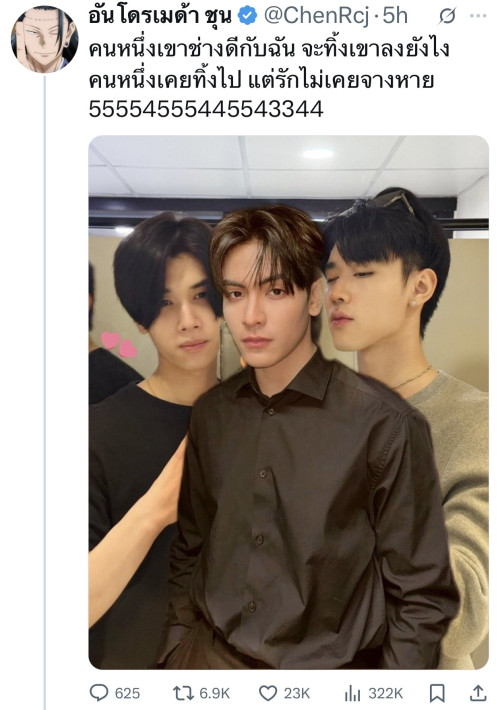The height and width of the screenshot is (710, 500).
Task: Click the blue verified checkmark badge
Action: (x=247, y=16)
